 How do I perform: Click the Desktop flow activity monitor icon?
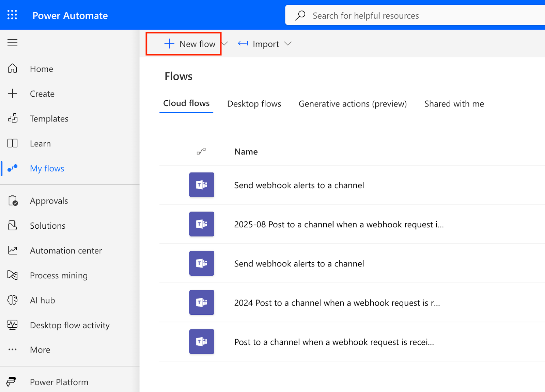(13, 325)
